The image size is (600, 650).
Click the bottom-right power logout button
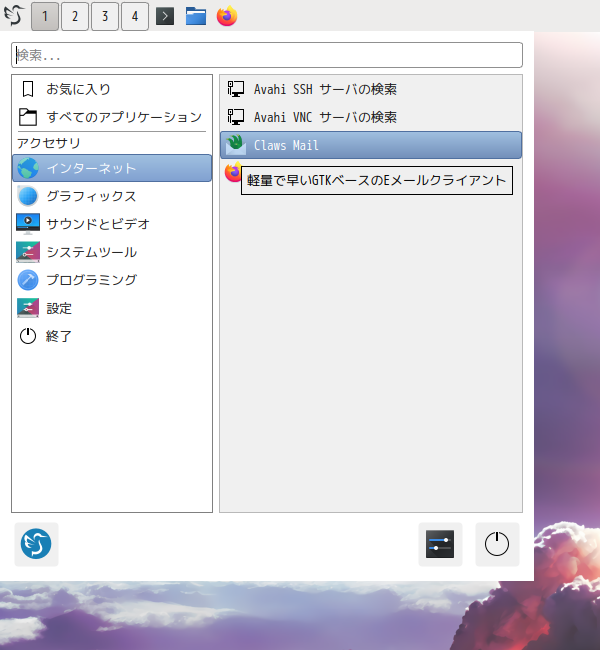click(497, 544)
